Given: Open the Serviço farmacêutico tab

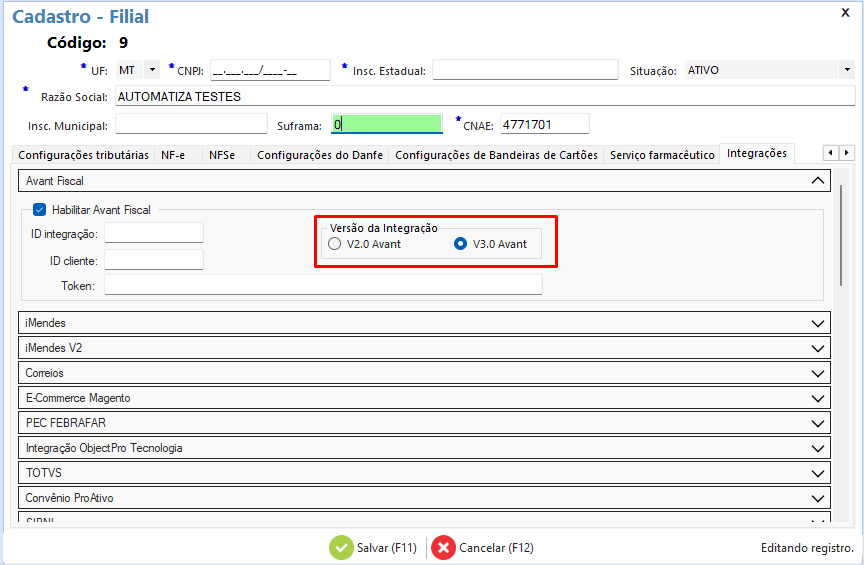Looking at the screenshot, I should click(x=662, y=155).
